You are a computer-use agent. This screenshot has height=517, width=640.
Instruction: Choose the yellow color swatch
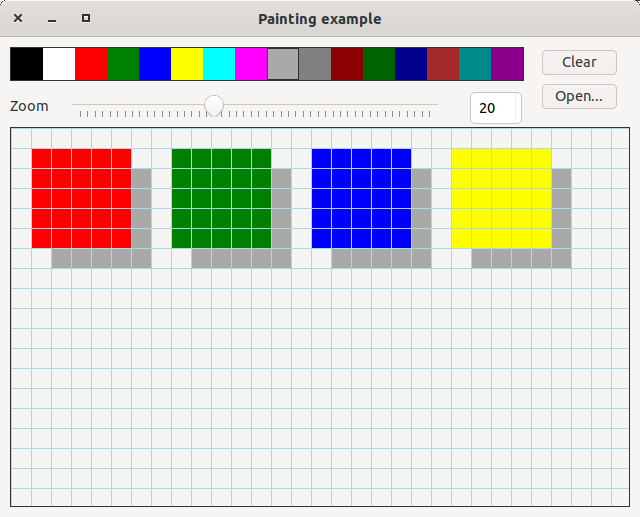[x=186, y=64]
